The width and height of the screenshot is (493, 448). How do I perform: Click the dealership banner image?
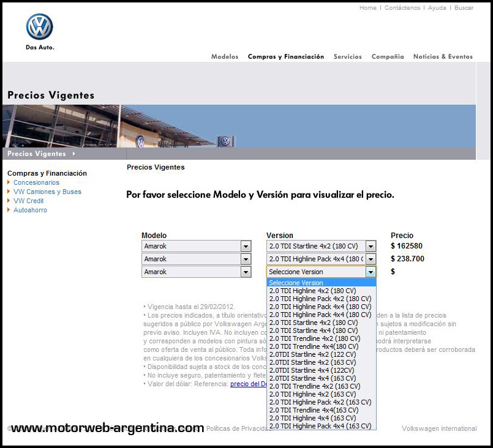coord(239,126)
